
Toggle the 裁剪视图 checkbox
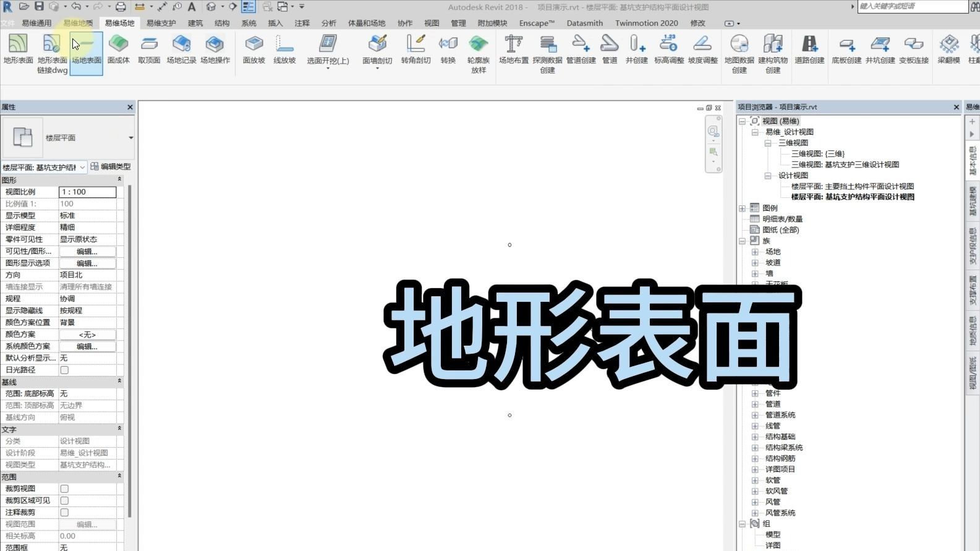click(64, 489)
